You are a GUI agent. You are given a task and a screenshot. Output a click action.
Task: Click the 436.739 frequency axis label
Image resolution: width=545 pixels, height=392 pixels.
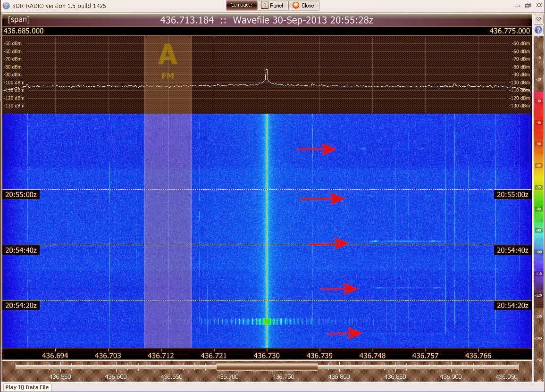point(319,356)
